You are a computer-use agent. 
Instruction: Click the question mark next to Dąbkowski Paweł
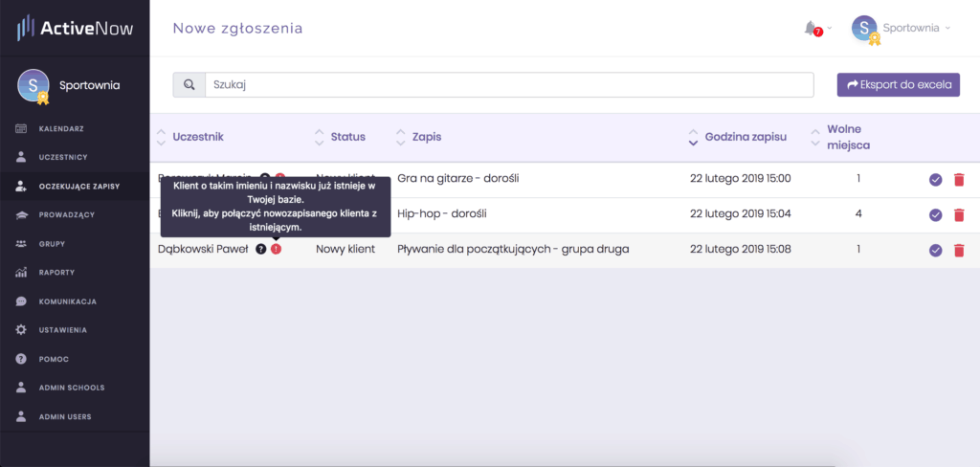click(x=261, y=249)
